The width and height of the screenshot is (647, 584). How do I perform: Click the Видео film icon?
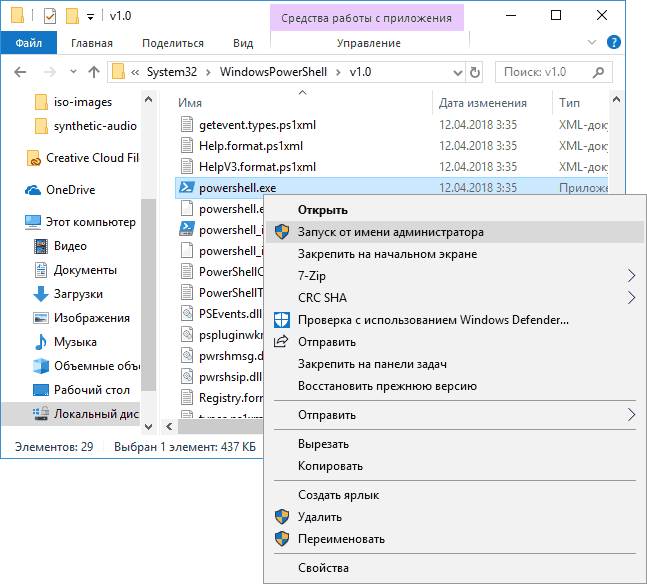(x=41, y=246)
